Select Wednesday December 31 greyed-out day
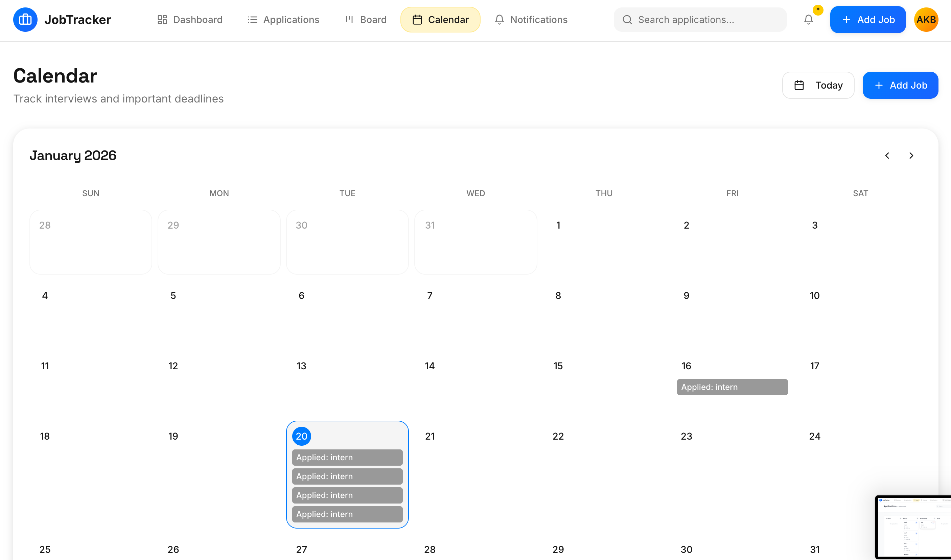This screenshot has width=951, height=560. pyautogui.click(x=475, y=242)
